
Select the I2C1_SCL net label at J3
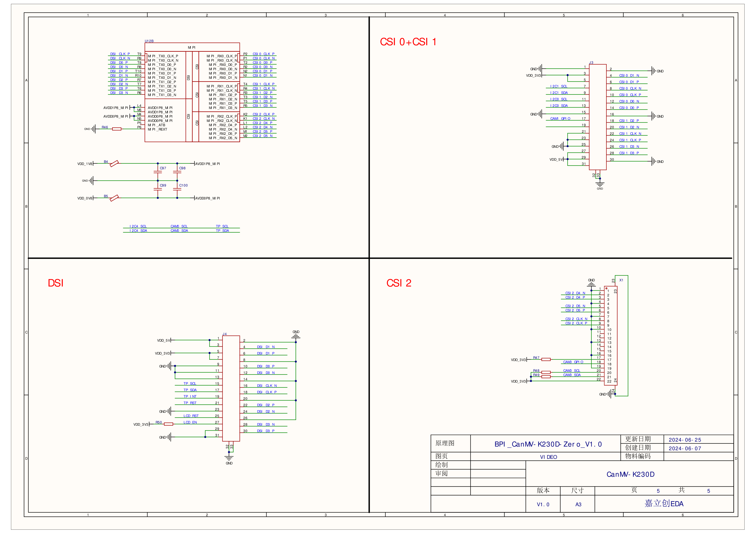(x=559, y=86)
